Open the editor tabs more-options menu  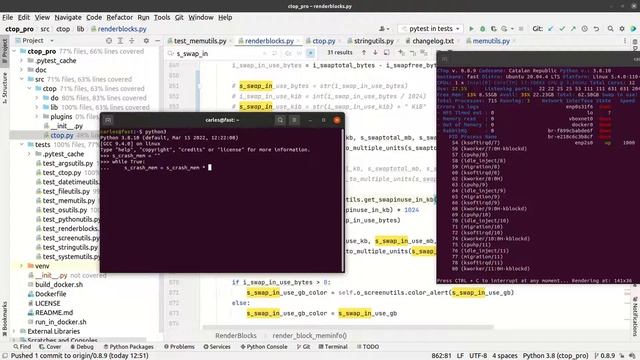tap(625, 40)
